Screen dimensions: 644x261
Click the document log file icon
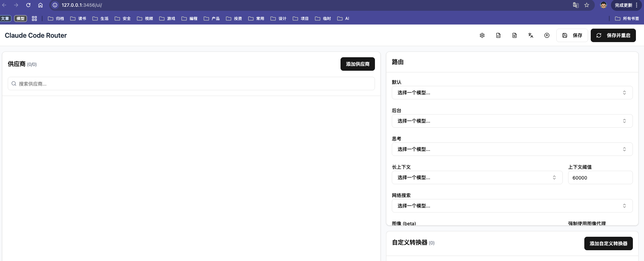515,35
